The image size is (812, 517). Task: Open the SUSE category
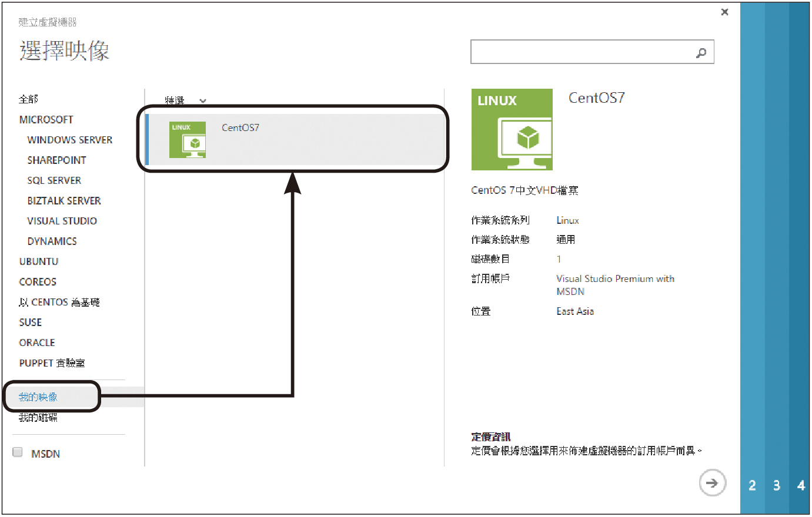point(30,322)
